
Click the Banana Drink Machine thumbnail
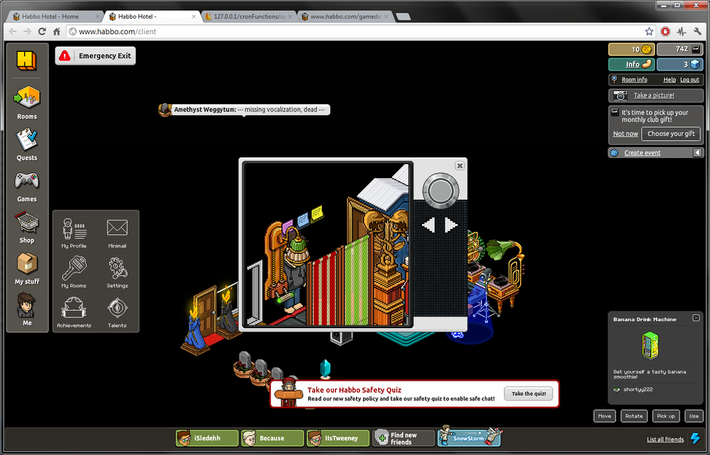point(650,345)
